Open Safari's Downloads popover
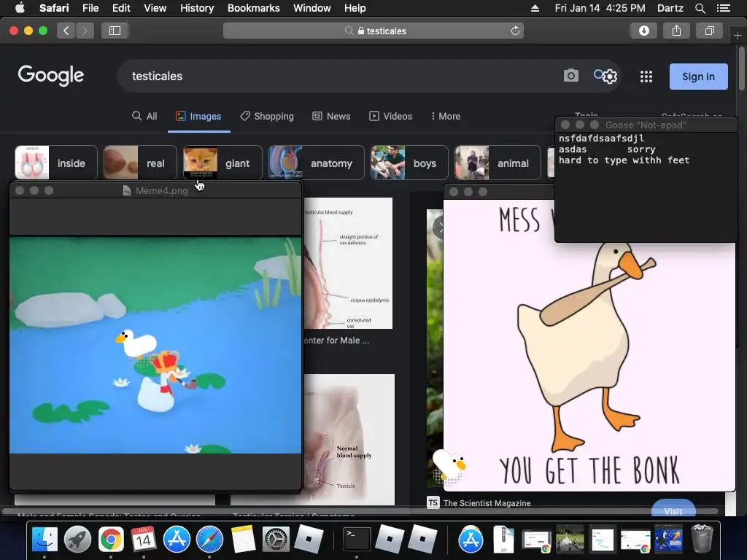 643,31
